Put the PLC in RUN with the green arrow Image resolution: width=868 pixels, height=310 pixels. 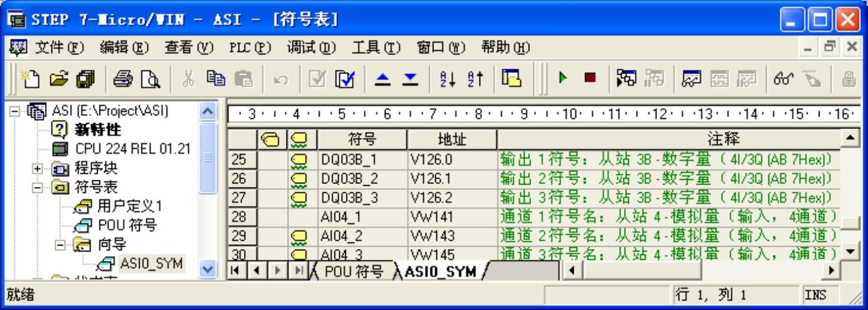pos(563,78)
